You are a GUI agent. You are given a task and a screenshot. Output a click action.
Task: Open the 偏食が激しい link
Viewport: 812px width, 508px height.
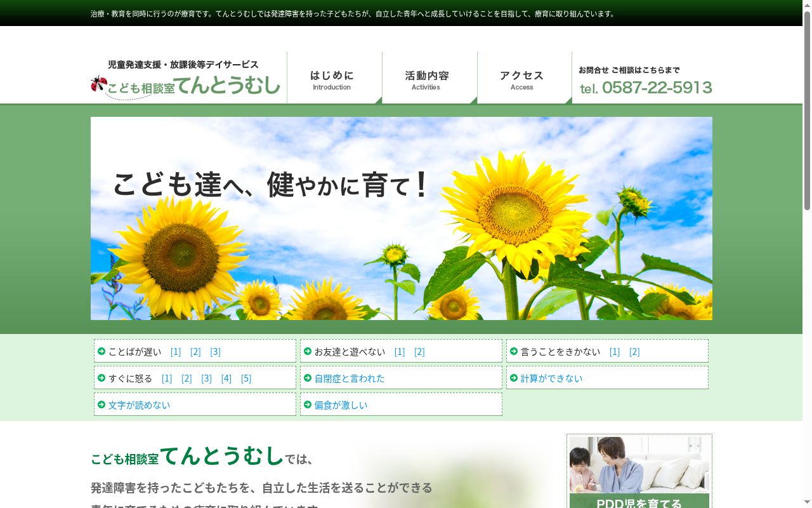pyautogui.click(x=341, y=405)
